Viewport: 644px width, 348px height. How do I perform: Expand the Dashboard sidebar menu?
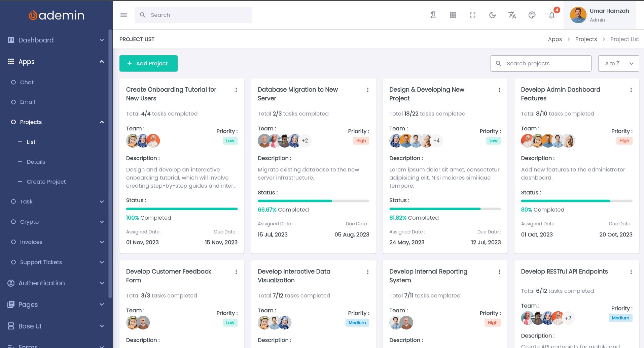pos(56,40)
